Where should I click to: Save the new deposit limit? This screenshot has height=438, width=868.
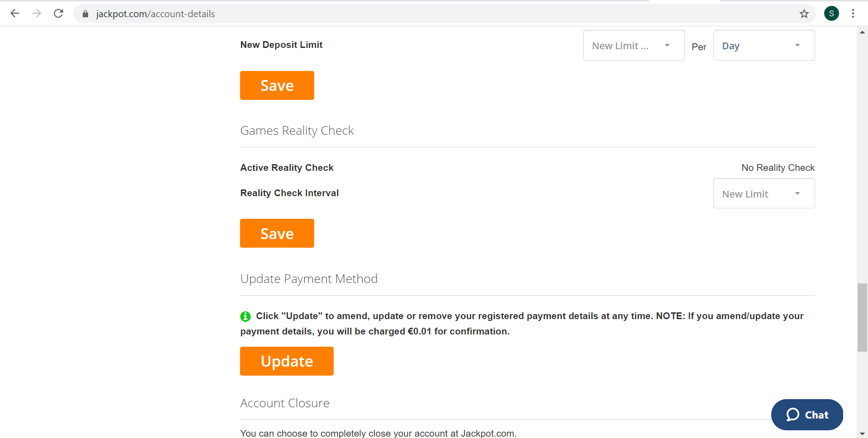coord(277,85)
